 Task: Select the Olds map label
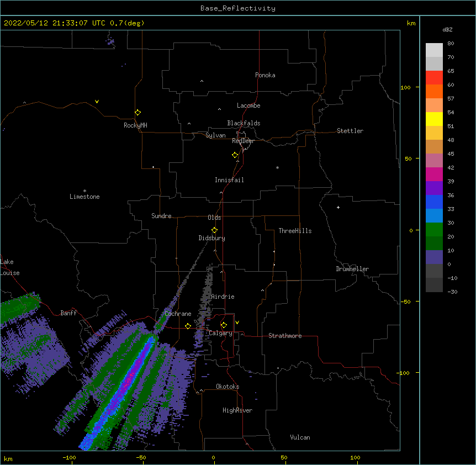coord(214,218)
